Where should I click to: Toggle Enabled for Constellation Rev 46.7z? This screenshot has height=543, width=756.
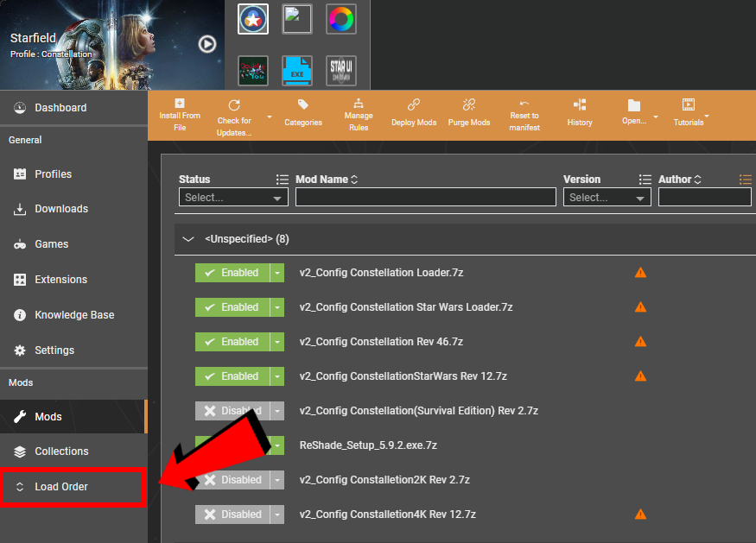pos(232,342)
